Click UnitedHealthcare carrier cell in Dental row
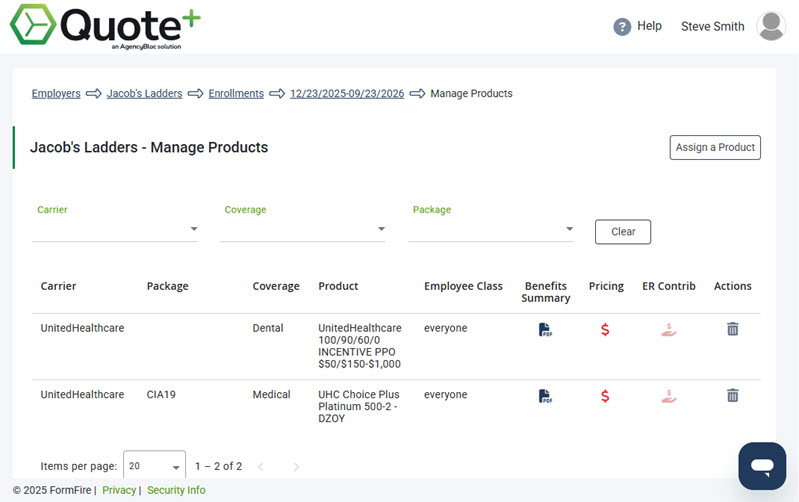 tap(82, 328)
